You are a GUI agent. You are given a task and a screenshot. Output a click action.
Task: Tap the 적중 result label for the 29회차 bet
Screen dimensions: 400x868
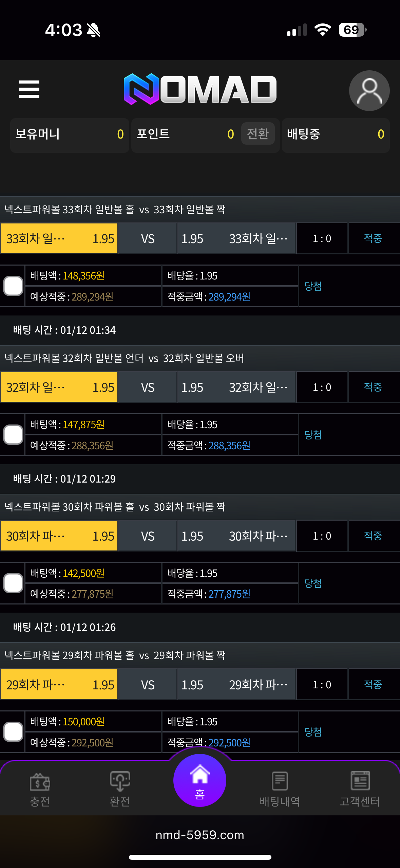point(373,684)
